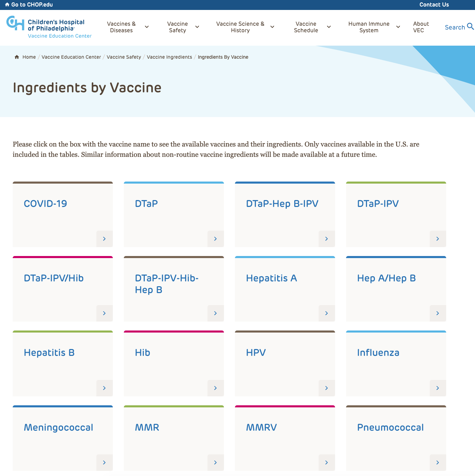
Task: Expand Vaccine Science & History dropdown chevron
Action: (x=272, y=27)
